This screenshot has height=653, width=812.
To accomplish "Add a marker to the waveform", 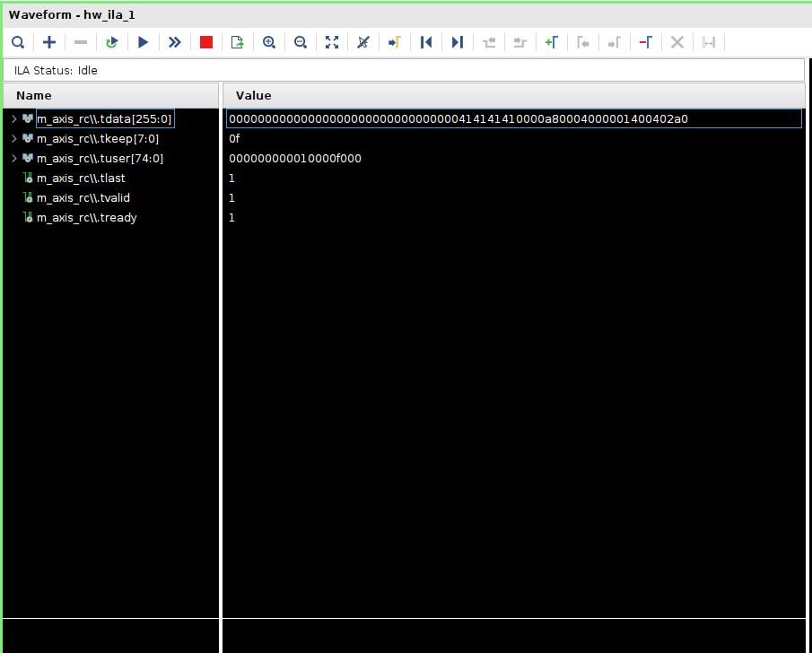I will [x=551, y=42].
